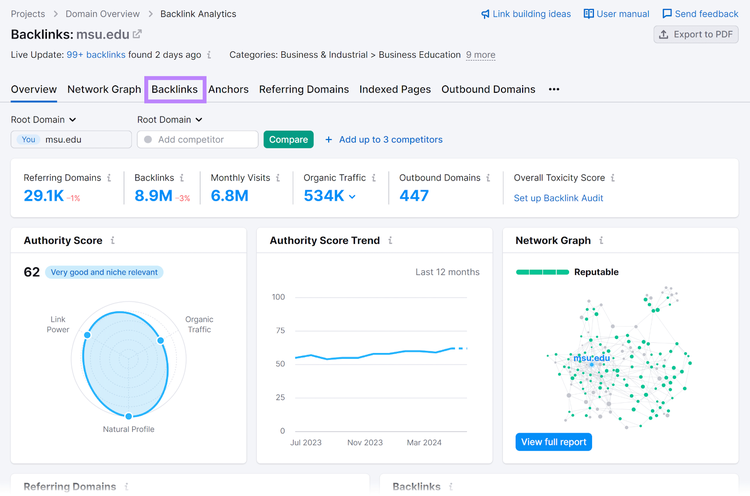Open msu.edu external link icon
The width and height of the screenshot is (750, 496).
coord(137,34)
